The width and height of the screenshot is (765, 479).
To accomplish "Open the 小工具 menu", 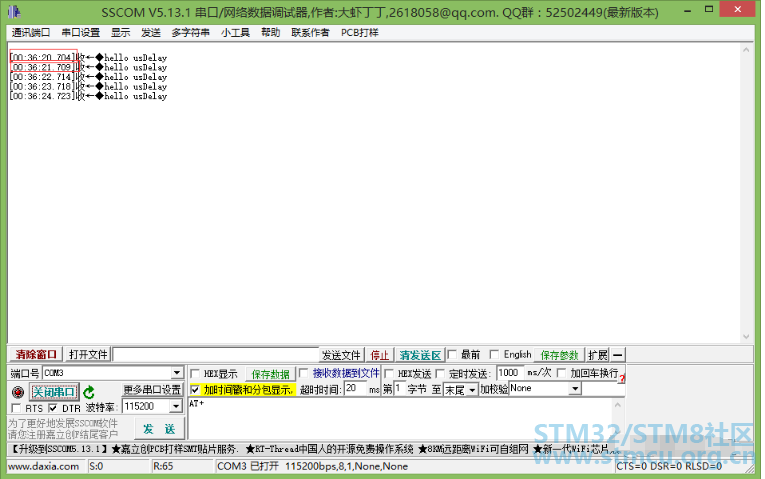I will 235,33.
